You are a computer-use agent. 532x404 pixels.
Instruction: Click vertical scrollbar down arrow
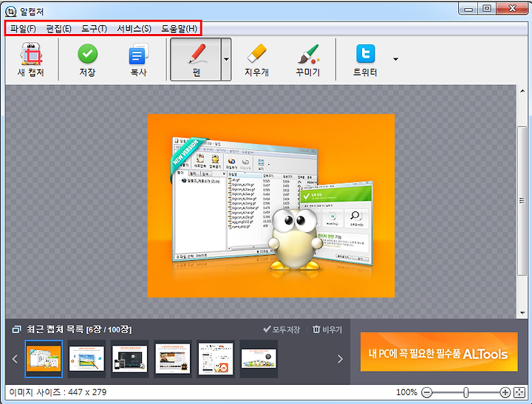(522, 313)
